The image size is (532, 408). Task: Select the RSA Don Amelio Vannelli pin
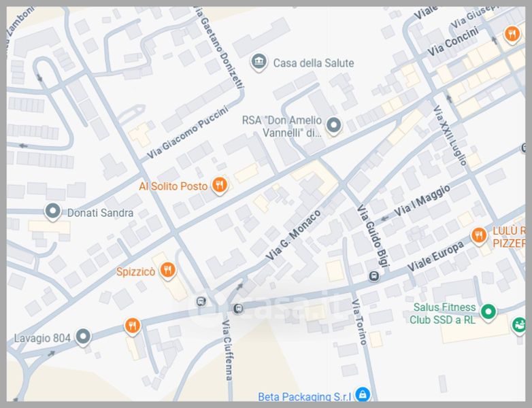pos(333,125)
